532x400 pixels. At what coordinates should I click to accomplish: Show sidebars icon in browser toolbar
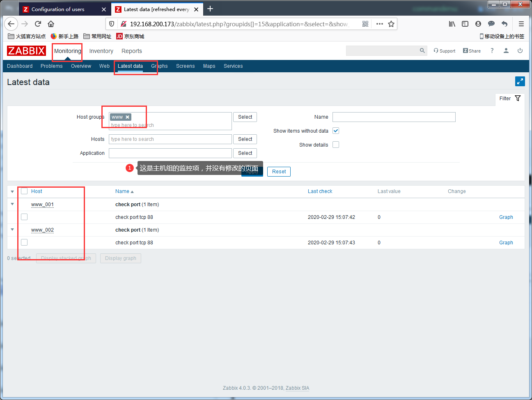click(465, 24)
